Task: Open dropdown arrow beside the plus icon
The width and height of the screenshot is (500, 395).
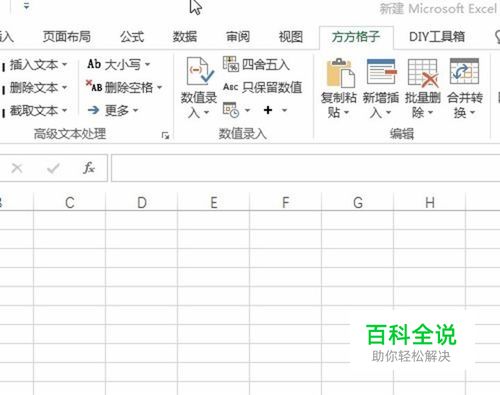Action: [284, 110]
